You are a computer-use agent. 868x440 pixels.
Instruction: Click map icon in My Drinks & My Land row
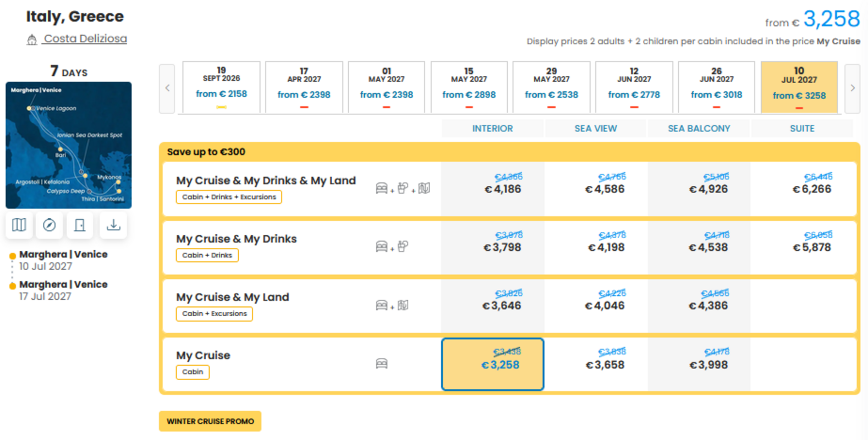coord(424,188)
